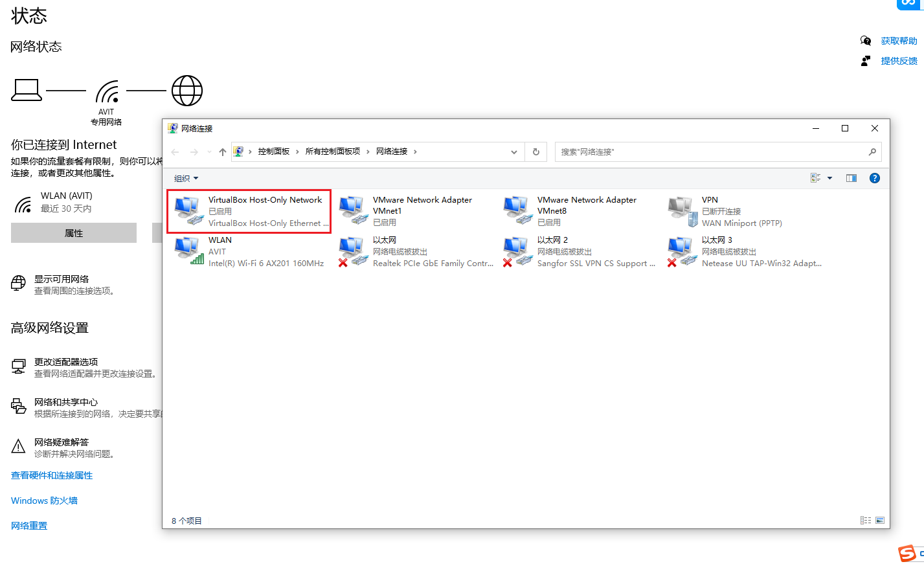Click the 显示可用网络 globe icon

[19, 284]
